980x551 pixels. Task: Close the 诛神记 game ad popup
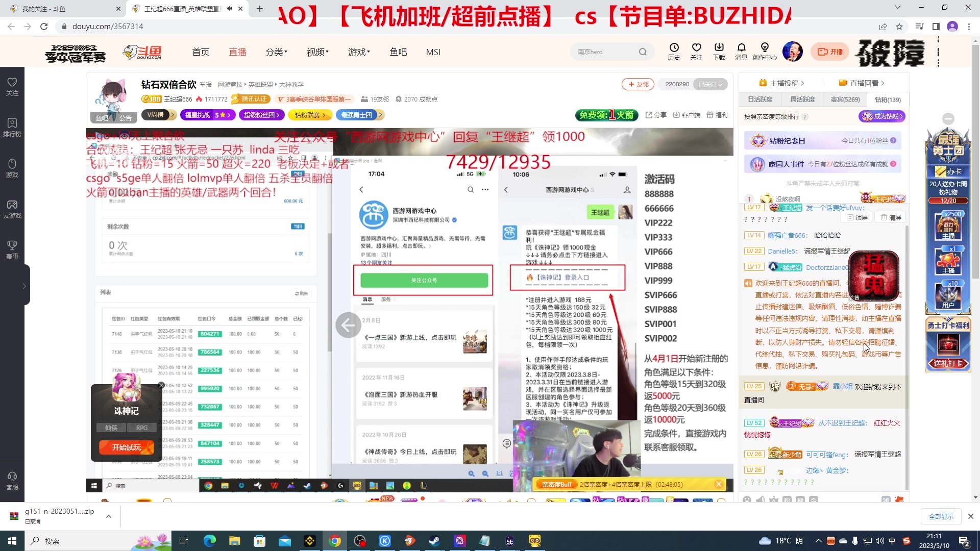tap(161, 385)
